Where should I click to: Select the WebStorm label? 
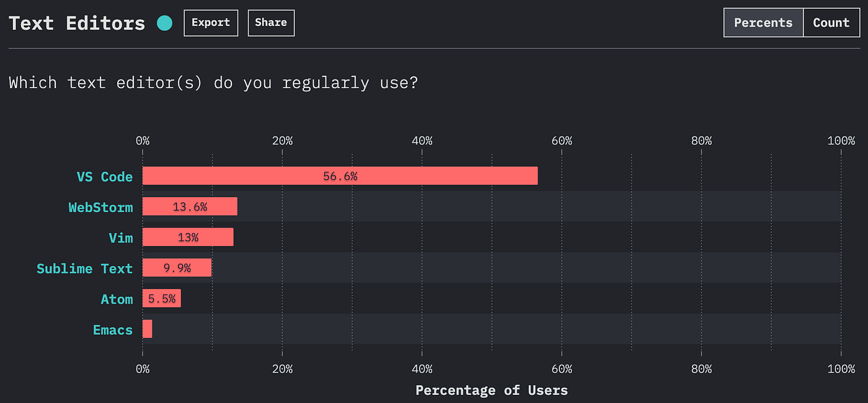pyautogui.click(x=101, y=207)
